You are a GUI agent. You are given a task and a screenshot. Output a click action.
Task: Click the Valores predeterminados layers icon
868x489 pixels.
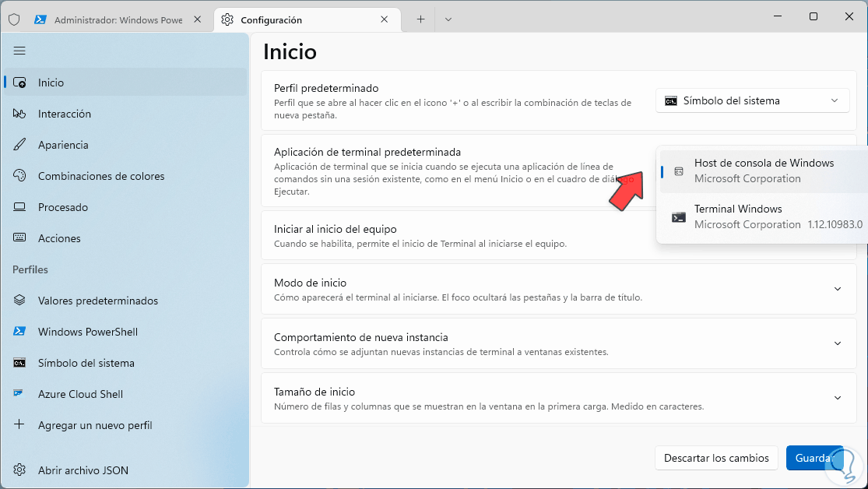[19, 300]
